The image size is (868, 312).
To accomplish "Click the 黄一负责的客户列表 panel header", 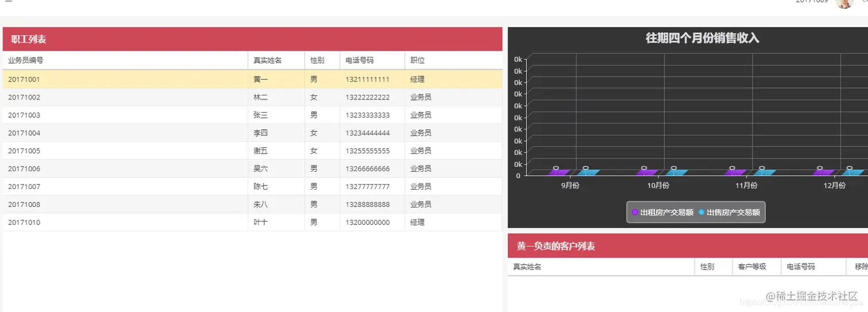I will coord(688,246).
